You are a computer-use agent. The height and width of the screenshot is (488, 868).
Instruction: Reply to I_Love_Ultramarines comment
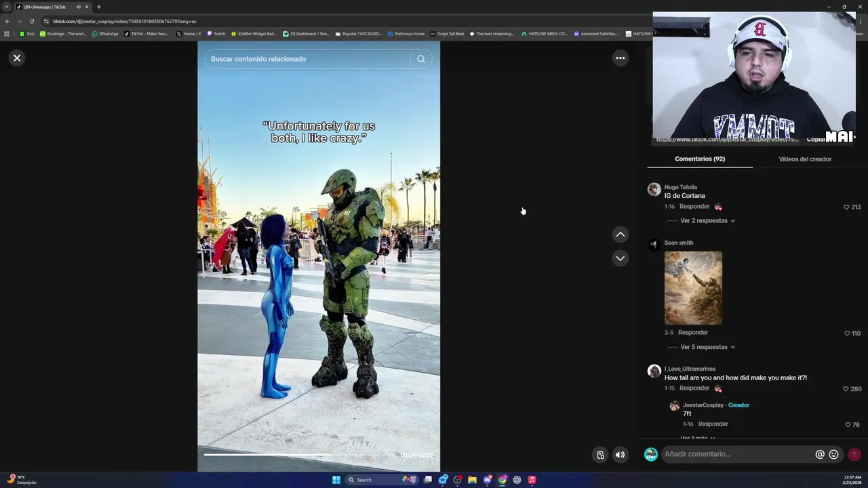pos(694,388)
